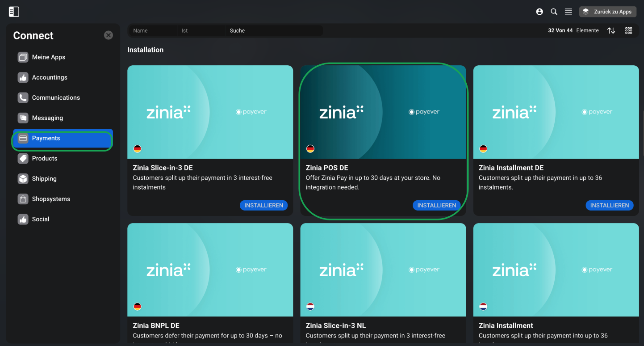
Task: Click the Shopsystems bag icon
Action: tap(23, 199)
